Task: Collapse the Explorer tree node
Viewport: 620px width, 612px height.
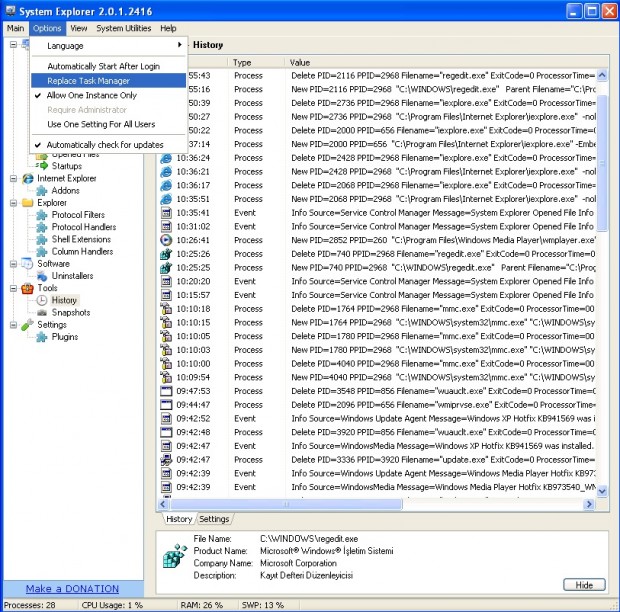Action: pos(13,203)
